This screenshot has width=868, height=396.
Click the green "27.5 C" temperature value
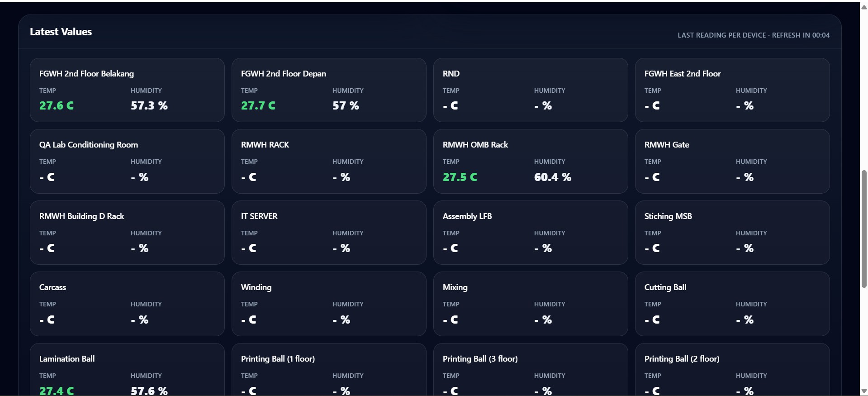460,177
